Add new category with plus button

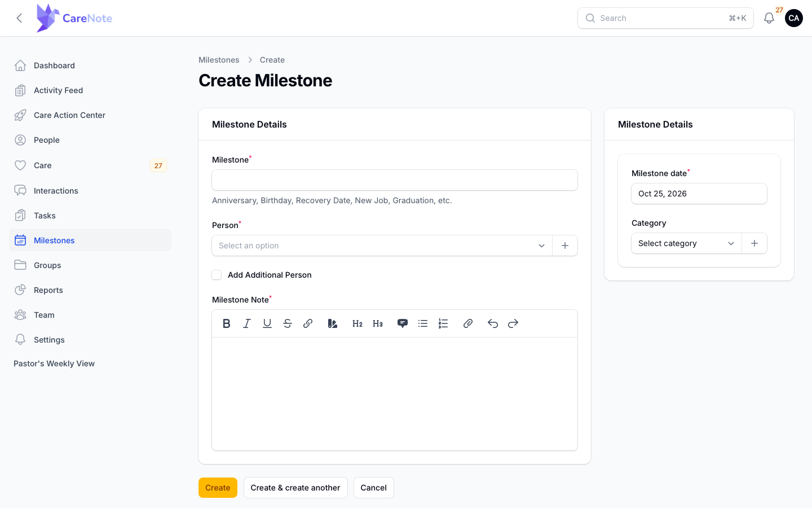754,243
